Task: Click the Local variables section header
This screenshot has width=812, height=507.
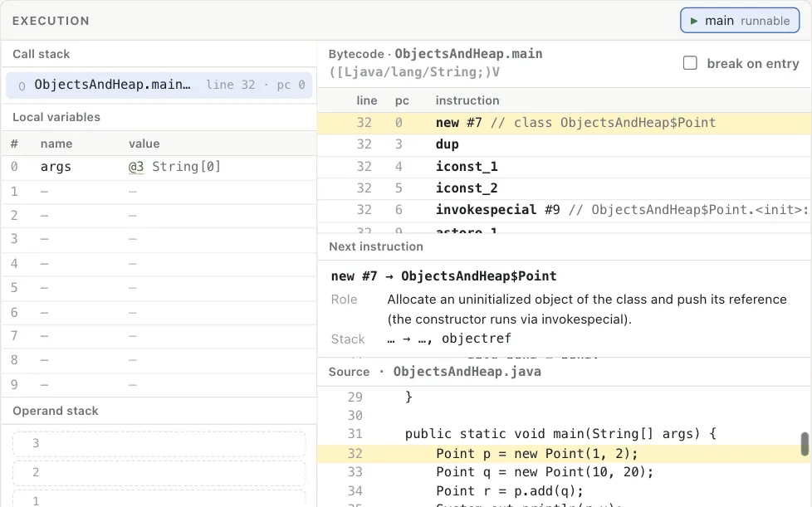Action: click(x=56, y=117)
